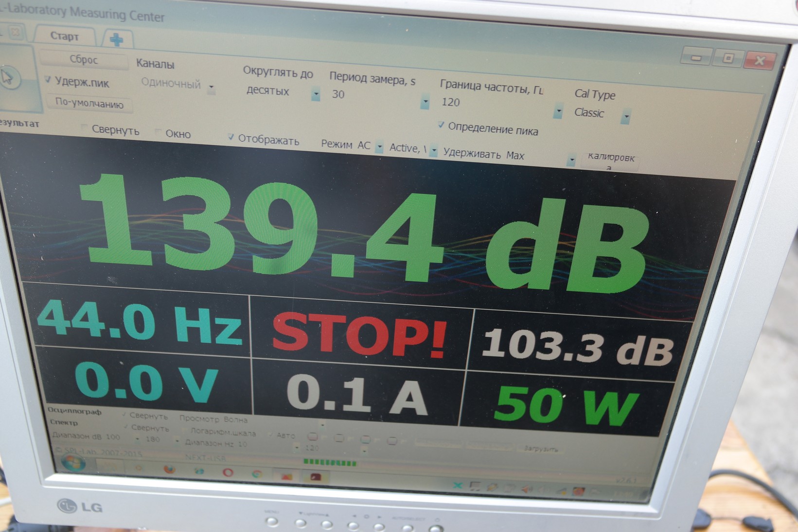
Task: Click the По-умолчанию button
Action: 89,103
